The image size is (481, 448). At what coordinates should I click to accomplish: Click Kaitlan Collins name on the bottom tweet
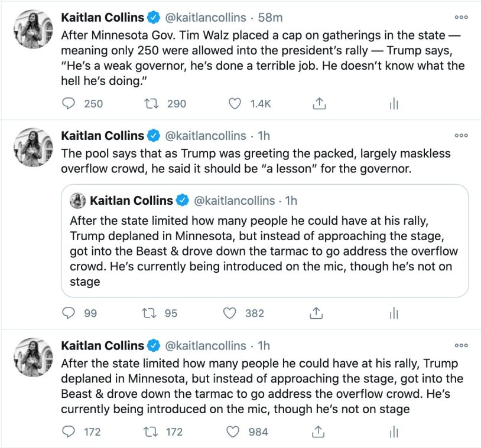tap(102, 345)
